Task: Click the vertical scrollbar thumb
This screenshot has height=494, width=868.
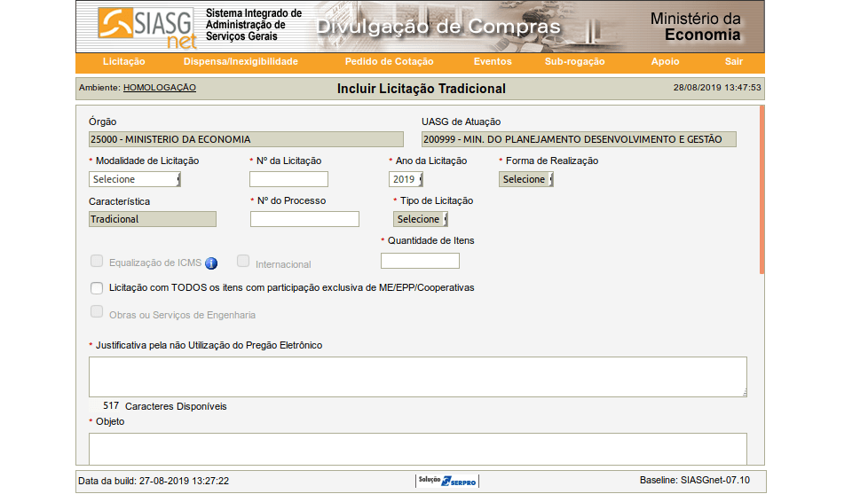Action: pyautogui.click(x=762, y=190)
